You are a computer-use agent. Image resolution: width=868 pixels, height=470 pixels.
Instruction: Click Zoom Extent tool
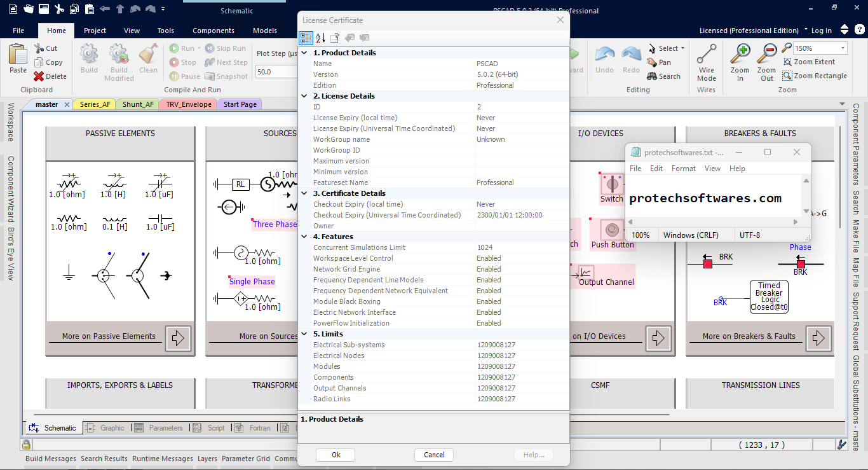click(x=809, y=62)
